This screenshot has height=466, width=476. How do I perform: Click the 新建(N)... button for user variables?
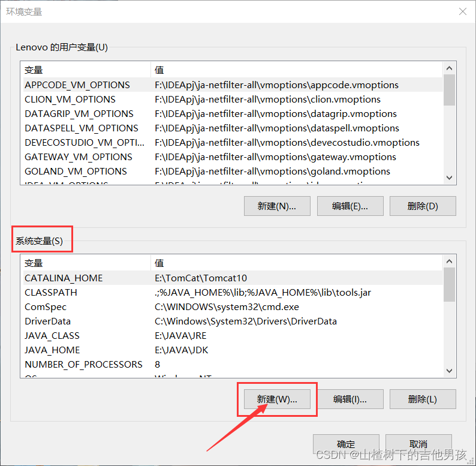click(x=277, y=206)
